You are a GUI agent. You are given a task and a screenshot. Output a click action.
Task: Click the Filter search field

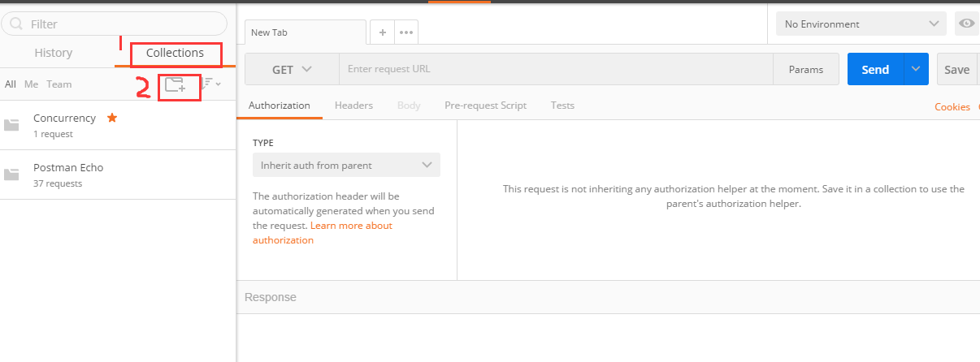click(x=115, y=24)
